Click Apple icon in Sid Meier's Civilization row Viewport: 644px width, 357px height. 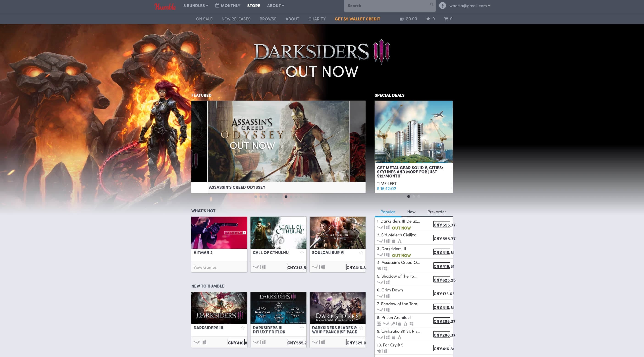pyautogui.click(x=394, y=241)
